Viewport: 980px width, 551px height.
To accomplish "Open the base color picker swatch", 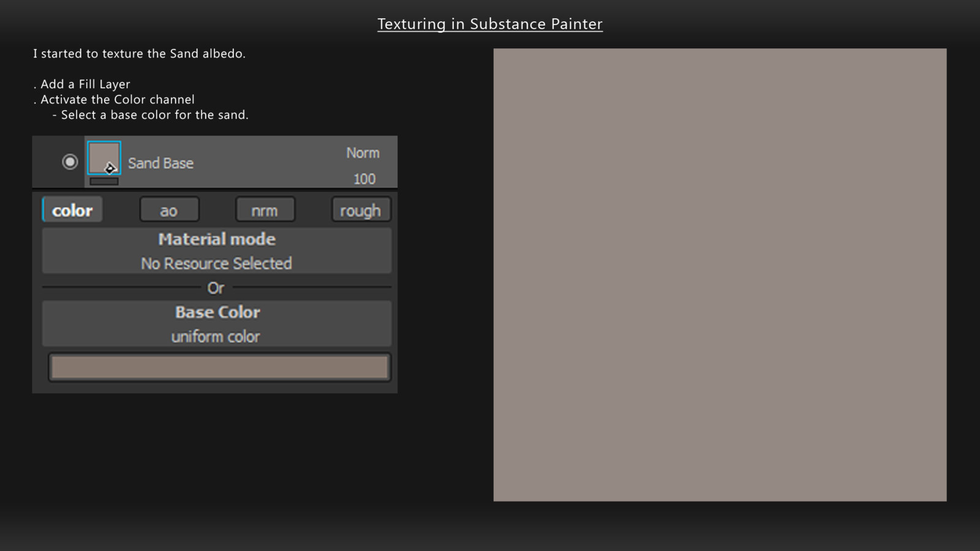I will (x=219, y=367).
